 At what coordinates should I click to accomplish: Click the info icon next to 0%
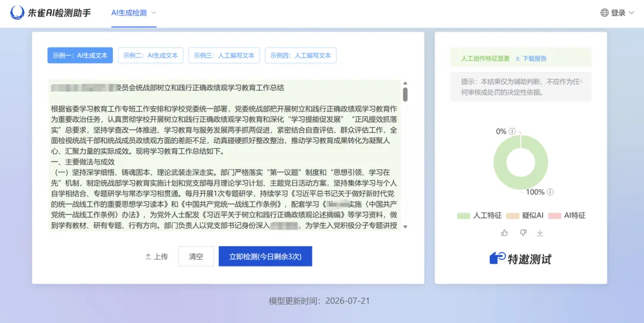512,131
